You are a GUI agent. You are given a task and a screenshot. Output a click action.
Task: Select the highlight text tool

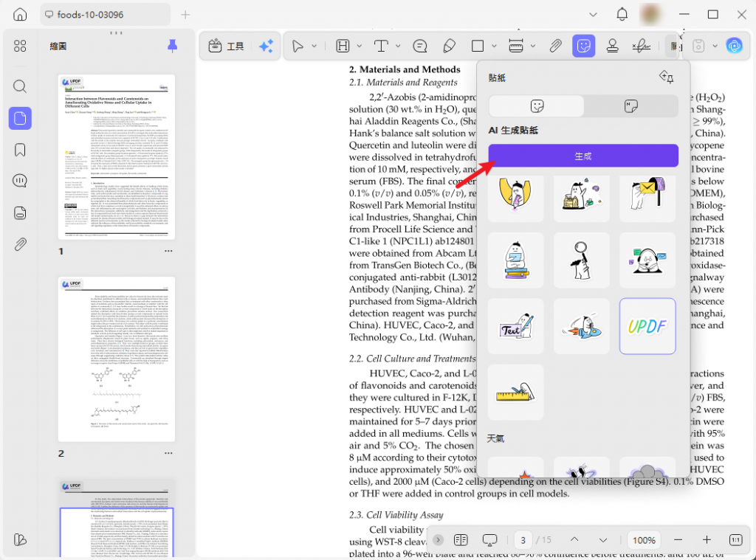[343, 46]
